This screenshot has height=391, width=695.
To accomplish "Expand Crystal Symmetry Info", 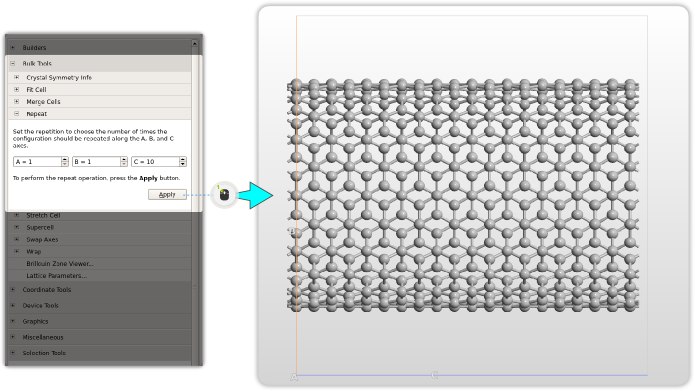I will coord(16,78).
